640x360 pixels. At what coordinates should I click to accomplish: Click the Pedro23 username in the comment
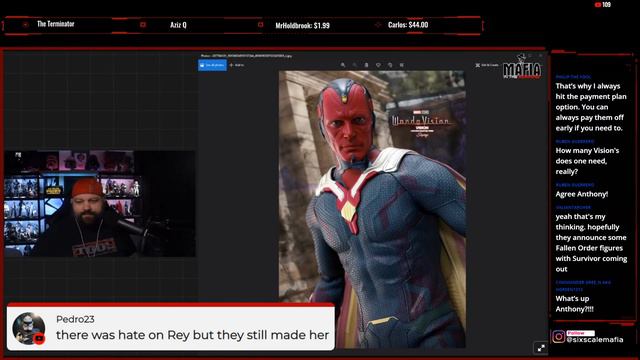[75, 319]
